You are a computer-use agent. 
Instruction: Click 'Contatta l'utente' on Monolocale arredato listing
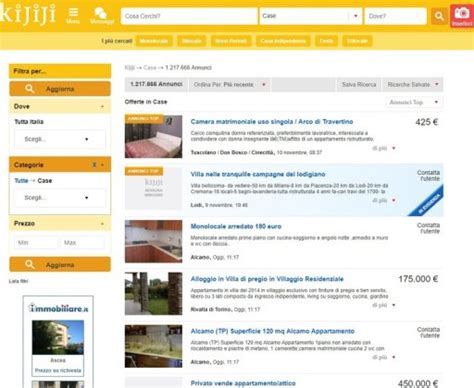point(428,228)
